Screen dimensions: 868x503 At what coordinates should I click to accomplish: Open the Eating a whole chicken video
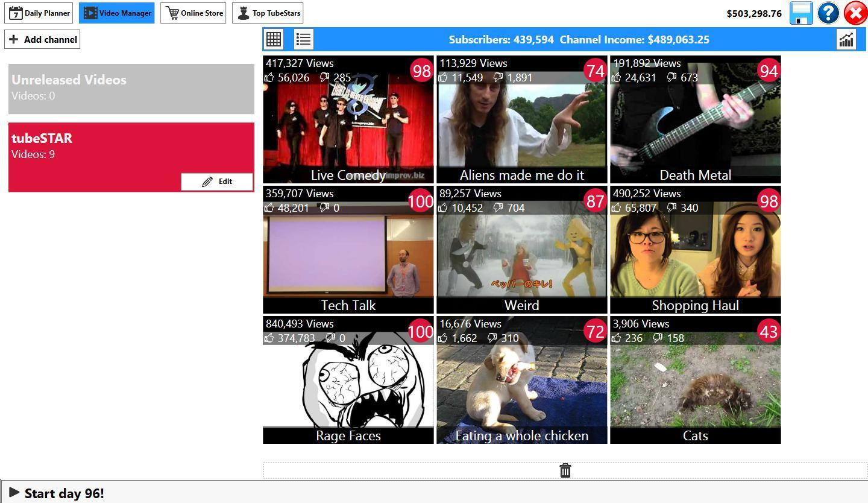[522, 380]
